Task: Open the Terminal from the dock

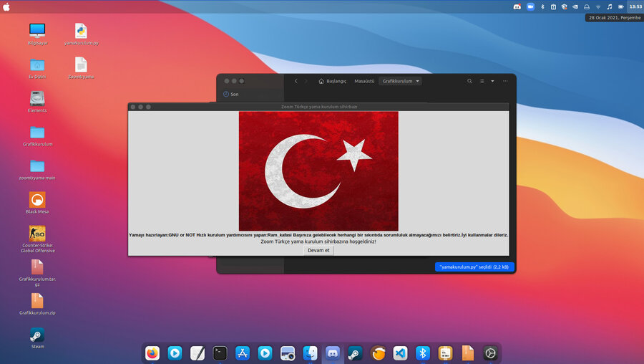Action: (x=220, y=353)
